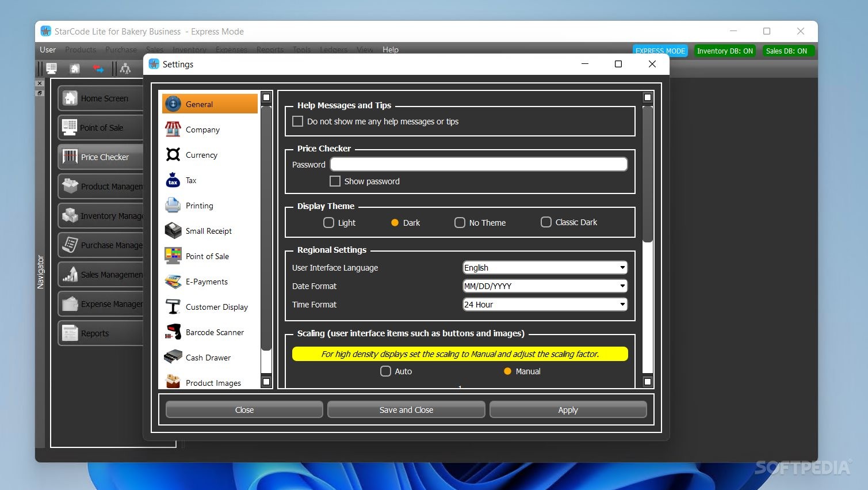This screenshot has height=490, width=868.
Task: Open the General settings icon
Action: coord(173,104)
